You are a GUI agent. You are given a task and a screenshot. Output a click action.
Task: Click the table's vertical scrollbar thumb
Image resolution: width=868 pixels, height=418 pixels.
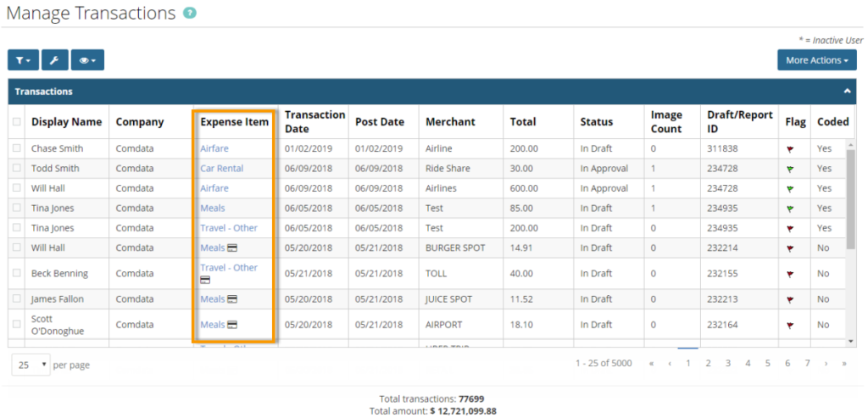tap(851, 198)
